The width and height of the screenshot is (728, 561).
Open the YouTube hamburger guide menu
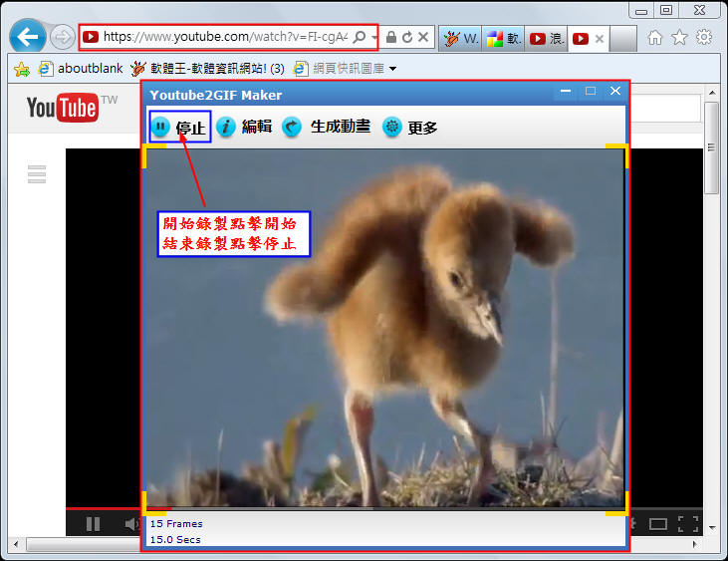[37, 174]
